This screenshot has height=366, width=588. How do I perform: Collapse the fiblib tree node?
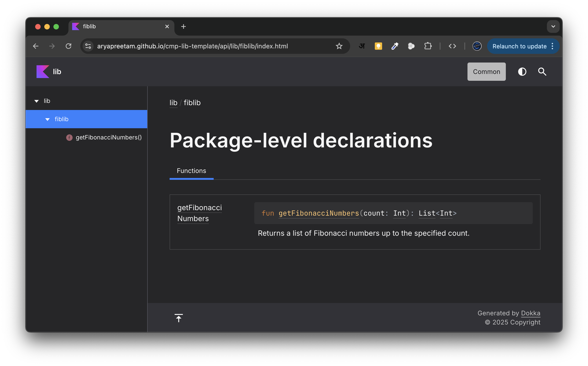47,119
